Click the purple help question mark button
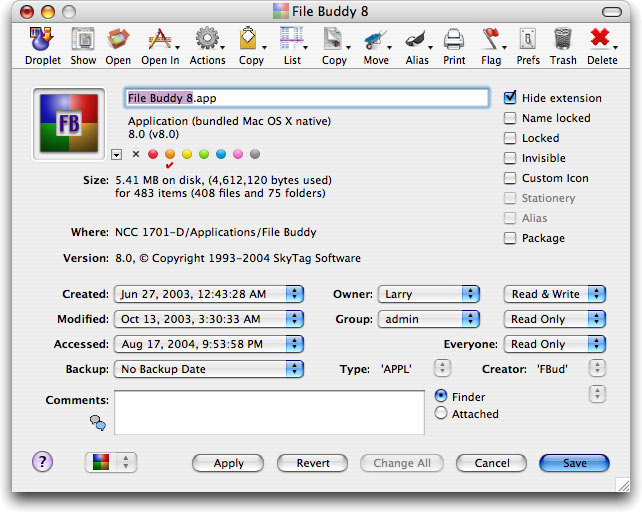Viewport: 642px width, 512px height. (43, 462)
